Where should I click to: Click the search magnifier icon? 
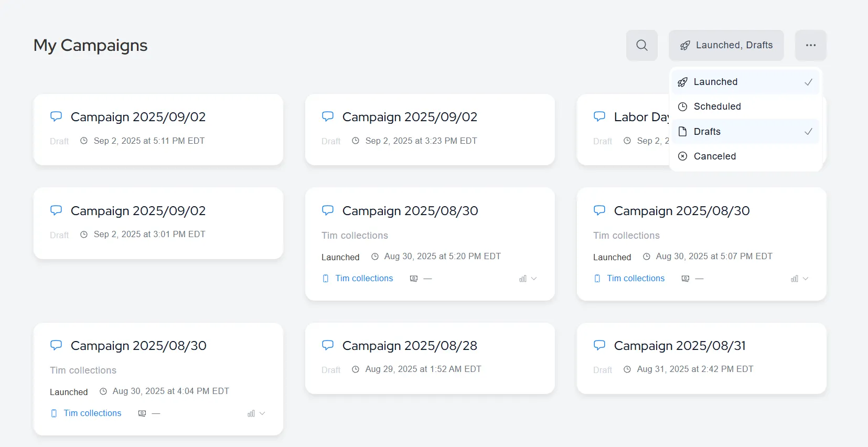[x=641, y=45]
